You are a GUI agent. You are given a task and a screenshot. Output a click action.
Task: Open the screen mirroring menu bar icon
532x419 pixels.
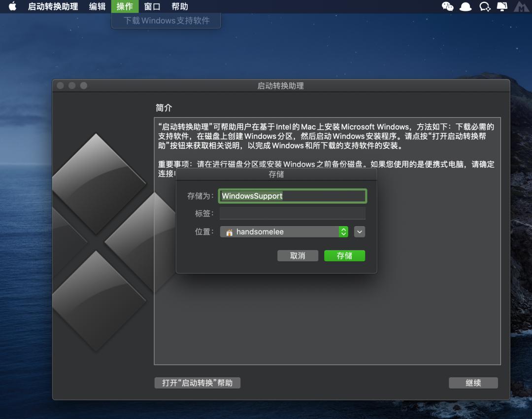tap(502, 6)
